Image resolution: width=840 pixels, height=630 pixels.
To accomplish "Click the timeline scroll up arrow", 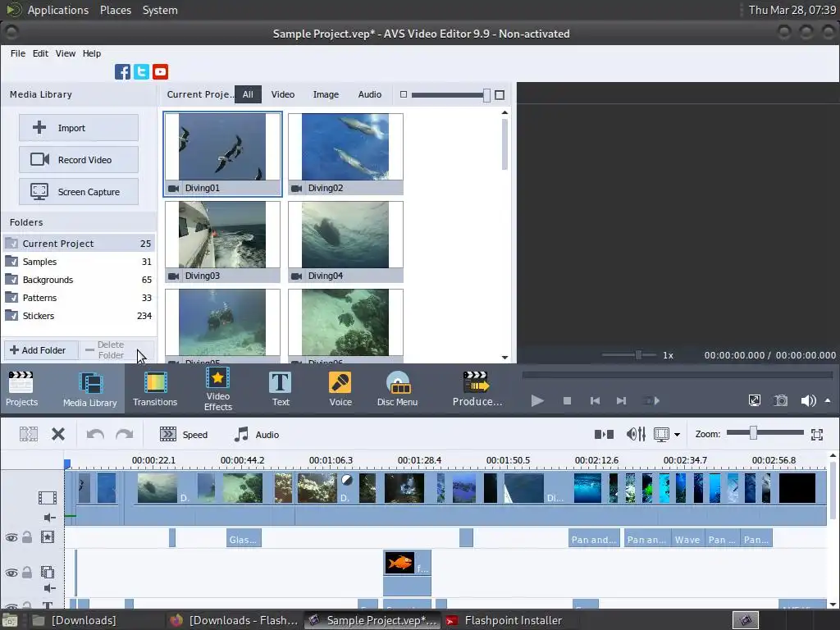I will [x=833, y=456].
